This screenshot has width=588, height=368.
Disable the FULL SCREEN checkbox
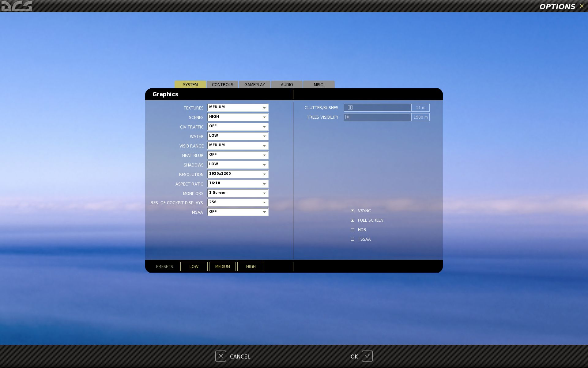pos(352,220)
